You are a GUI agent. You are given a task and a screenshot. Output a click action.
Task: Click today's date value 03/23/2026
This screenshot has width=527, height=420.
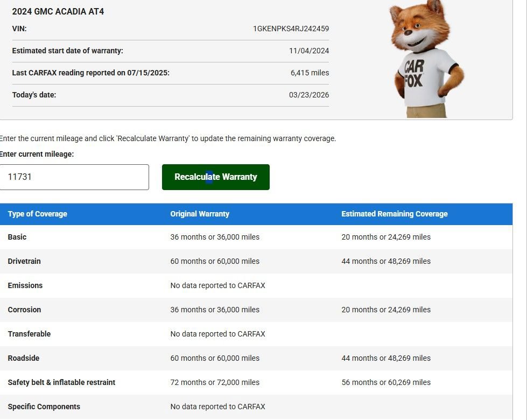coord(309,95)
